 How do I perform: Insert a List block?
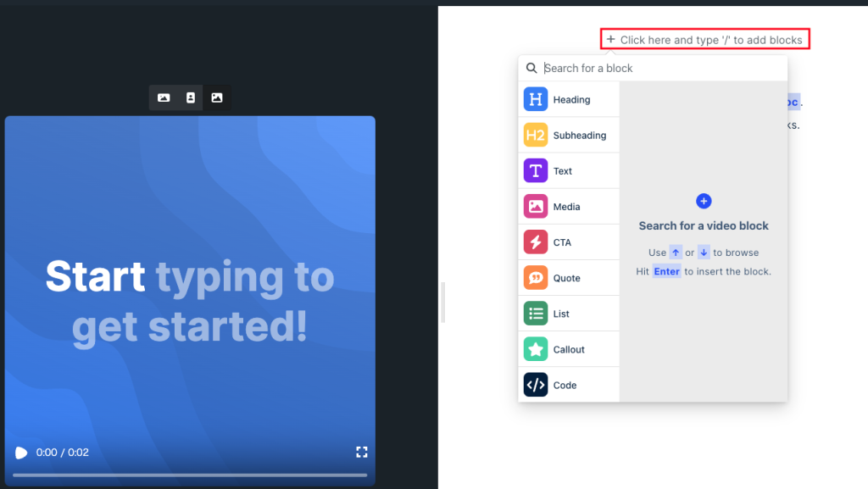(536, 314)
